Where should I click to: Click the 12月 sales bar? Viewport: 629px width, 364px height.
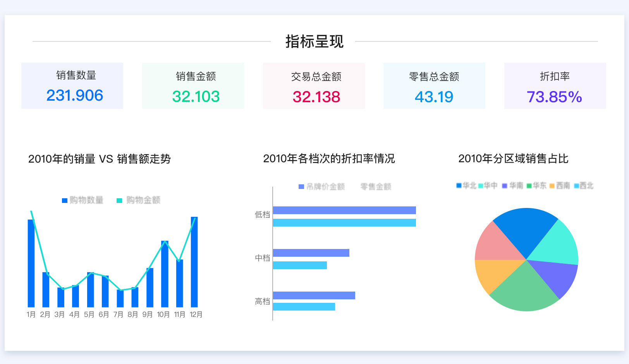click(194, 262)
